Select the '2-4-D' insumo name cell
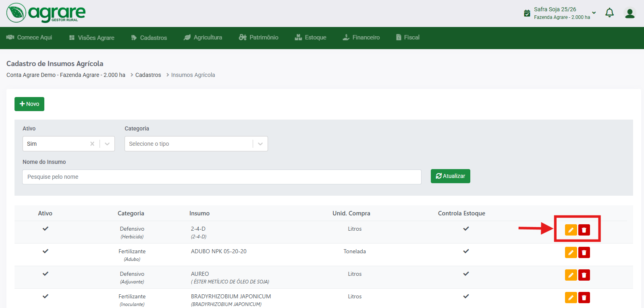The width and height of the screenshot is (644, 308). [x=198, y=229]
